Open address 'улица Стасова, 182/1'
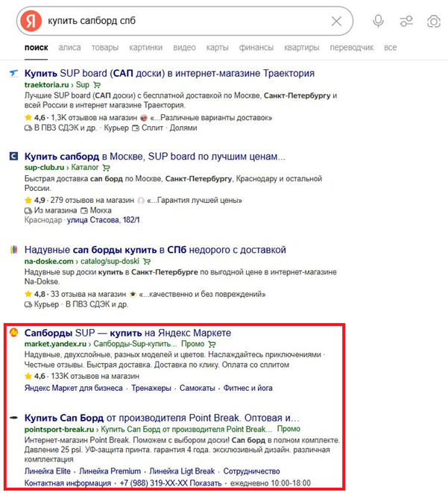448x493 pixels. point(103,220)
